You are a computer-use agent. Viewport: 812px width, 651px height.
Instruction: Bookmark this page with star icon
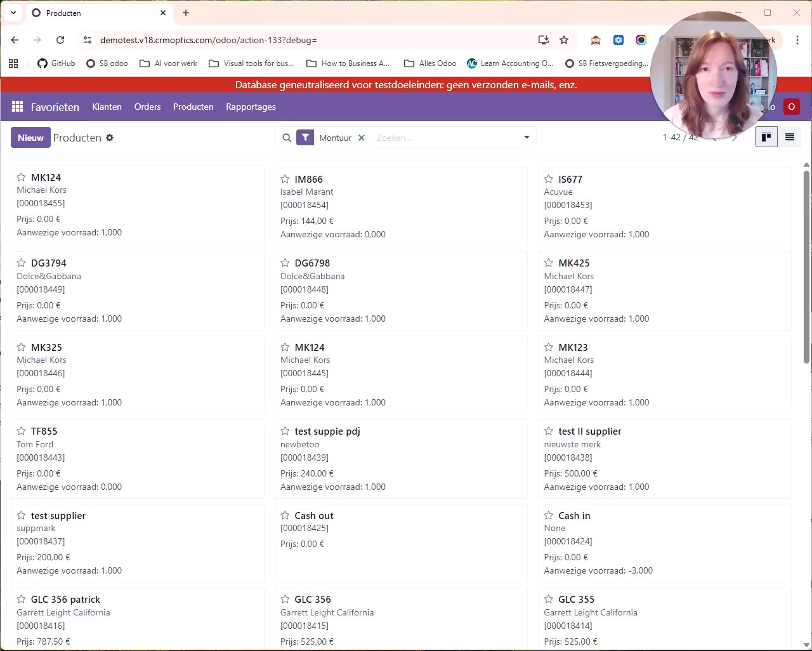pos(564,40)
